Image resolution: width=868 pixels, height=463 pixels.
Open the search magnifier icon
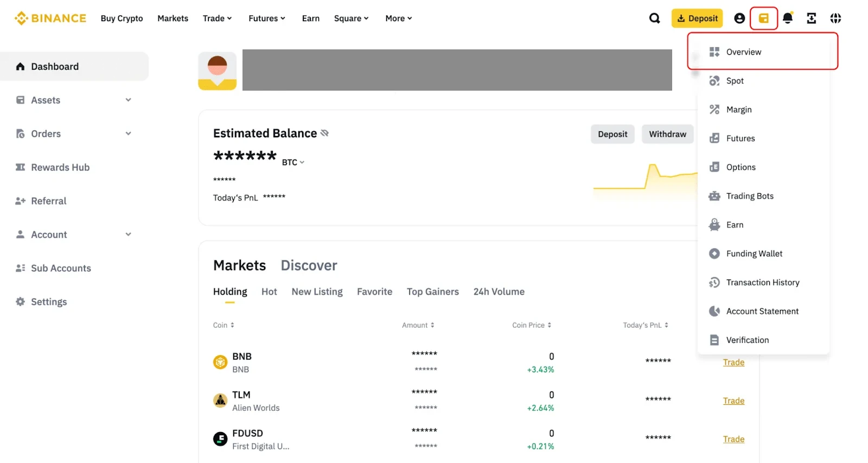tap(655, 18)
